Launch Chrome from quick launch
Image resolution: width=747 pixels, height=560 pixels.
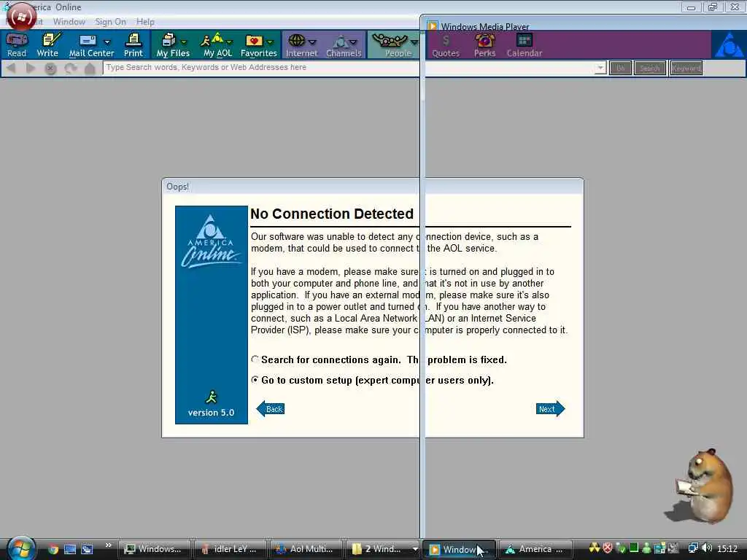point(53,549)
